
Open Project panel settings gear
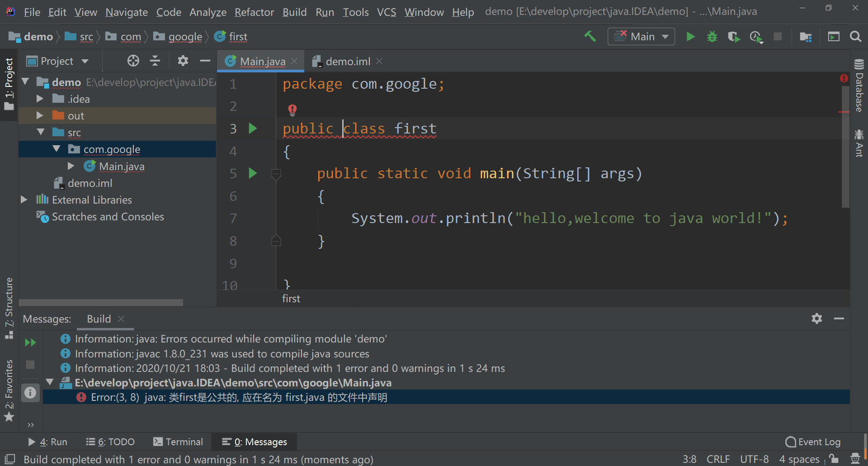tap(183, 61)
